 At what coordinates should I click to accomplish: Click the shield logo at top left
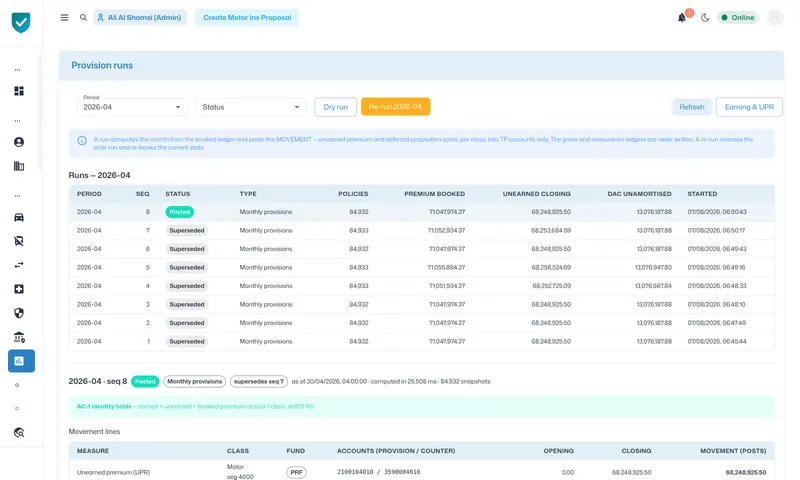pos(21,22)
